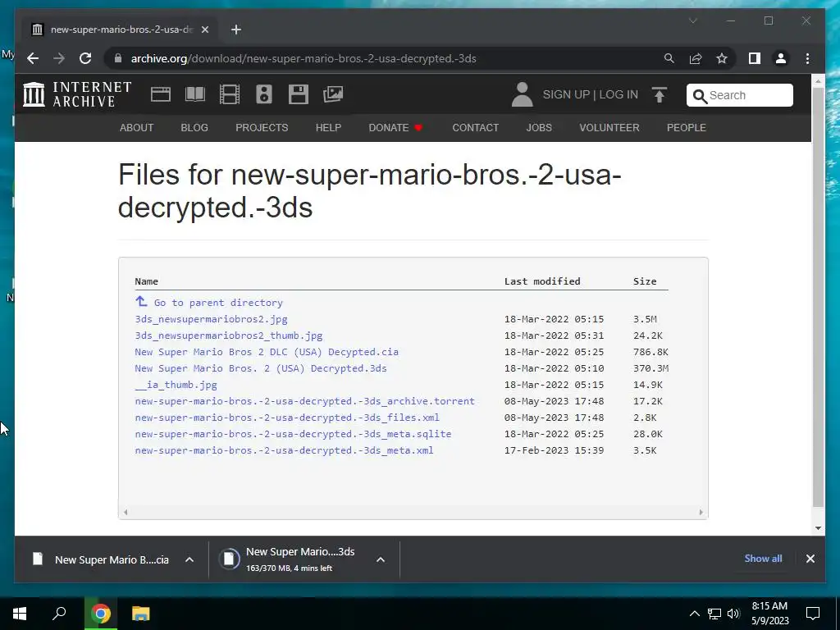
Task: Open the ABOUT menu item
Action: [x=137, y=127]
